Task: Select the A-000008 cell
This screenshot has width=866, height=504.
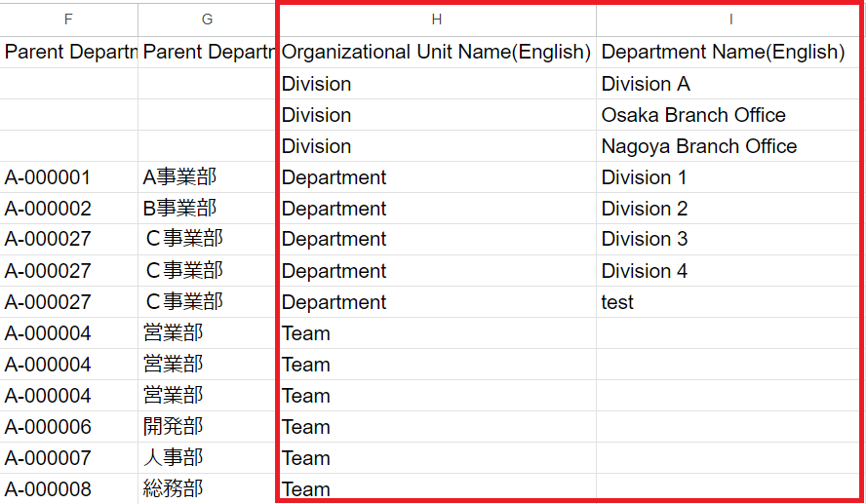Action: coord(48,488)
